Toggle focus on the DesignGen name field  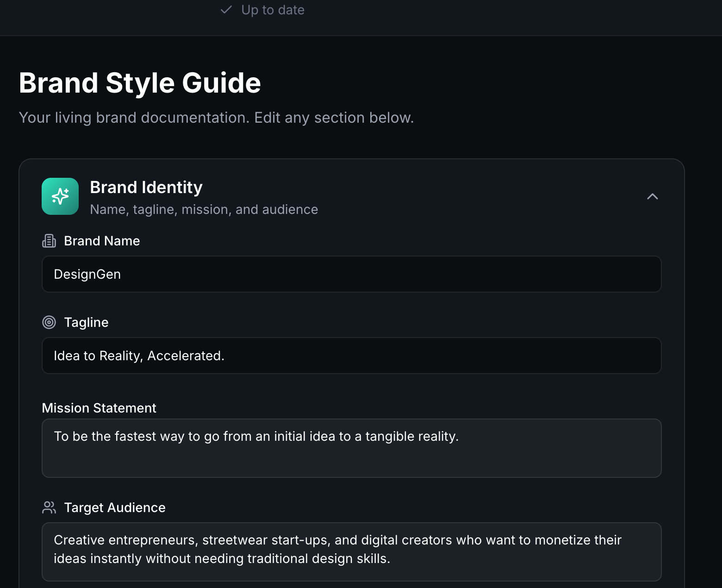pos(351,274)
